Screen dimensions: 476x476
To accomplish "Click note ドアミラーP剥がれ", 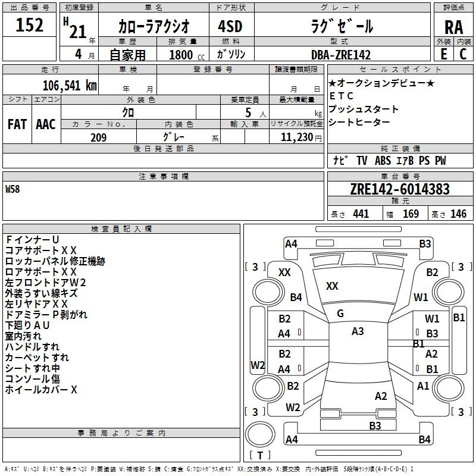I will (46, 315).
